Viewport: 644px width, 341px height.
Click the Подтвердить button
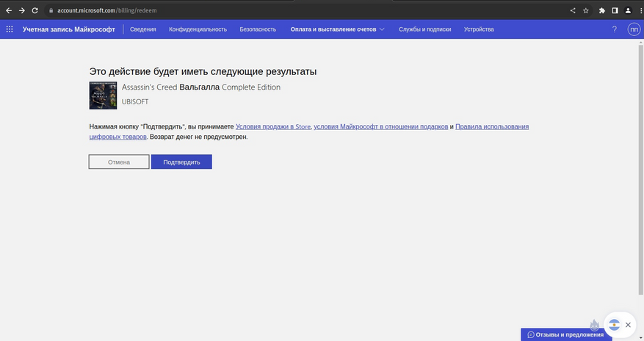(181, 162)
